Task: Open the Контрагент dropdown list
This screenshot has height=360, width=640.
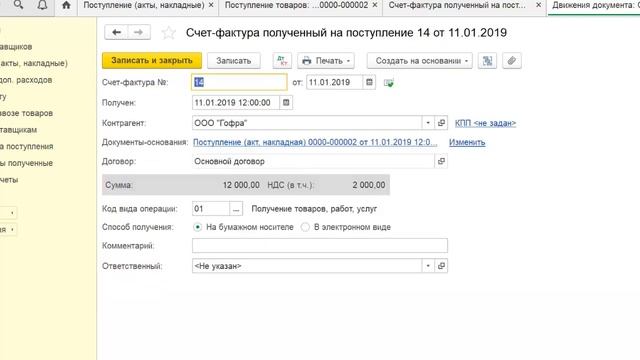Action: [x=428, y=123]
